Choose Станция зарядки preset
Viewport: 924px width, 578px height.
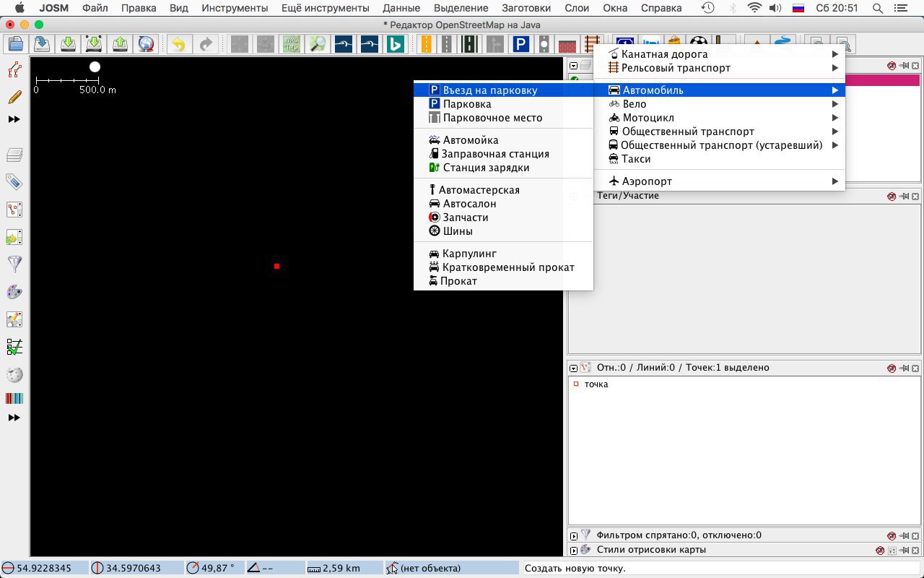(x=503, y=168)
